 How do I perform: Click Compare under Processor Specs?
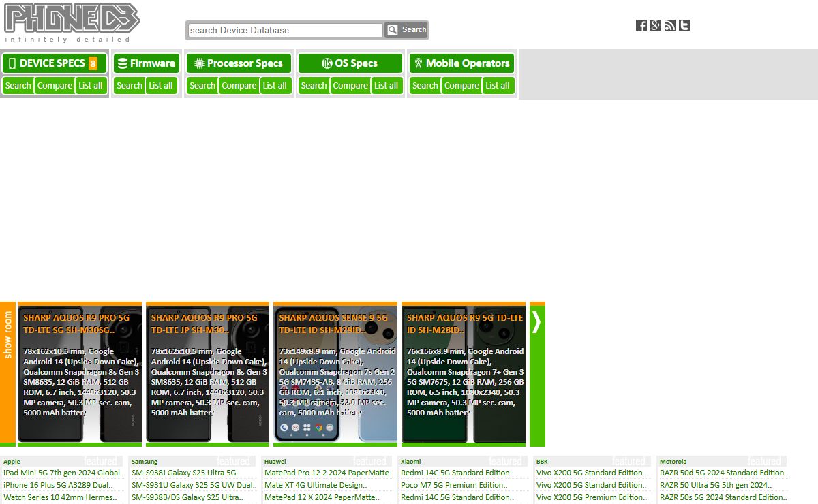[x=239, y=86]
